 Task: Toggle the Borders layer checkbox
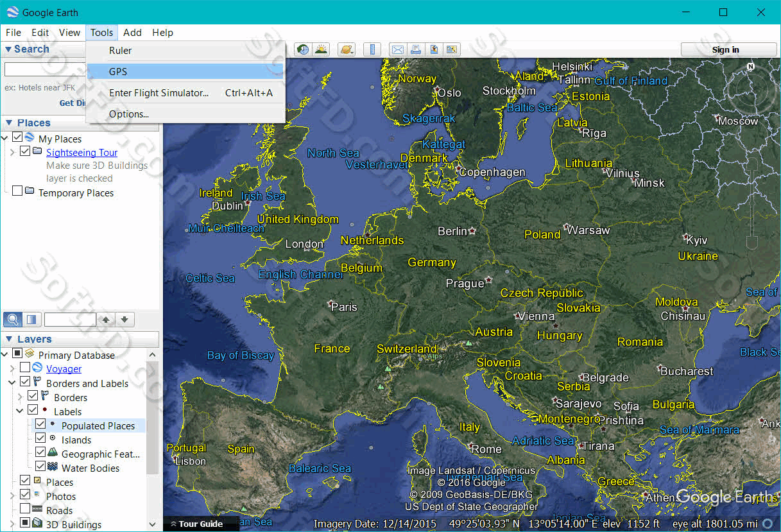33,396
